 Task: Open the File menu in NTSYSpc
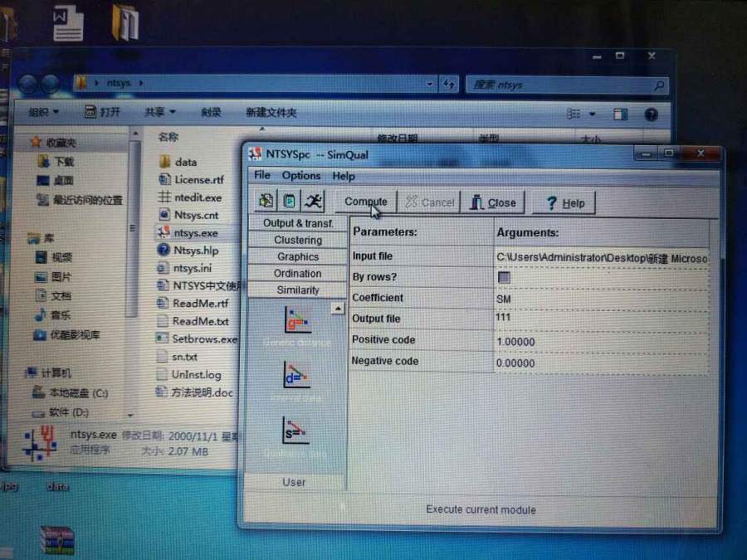[x=262, y=175]
